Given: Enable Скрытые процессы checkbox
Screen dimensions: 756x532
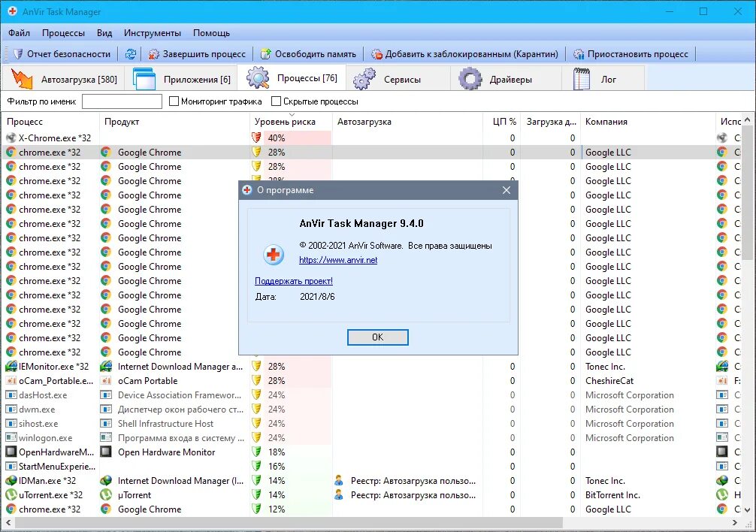Looking at the screenshot, I should 277,101.
